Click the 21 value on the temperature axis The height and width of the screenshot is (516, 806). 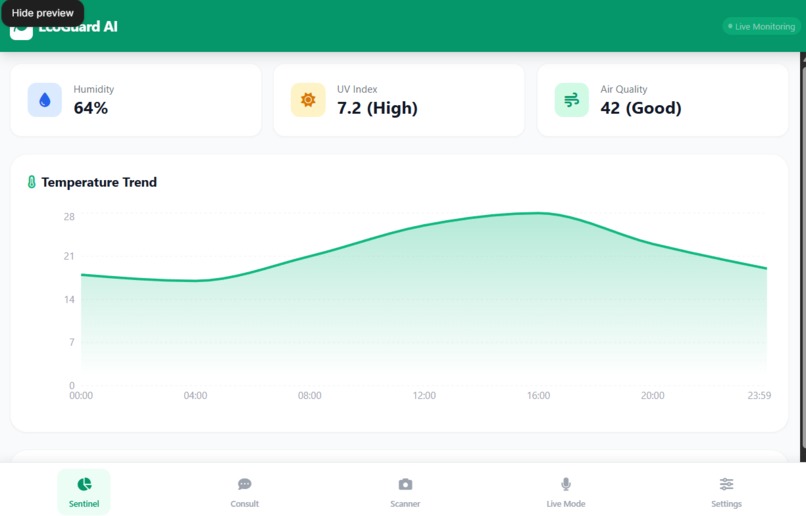tap(69, 256)
